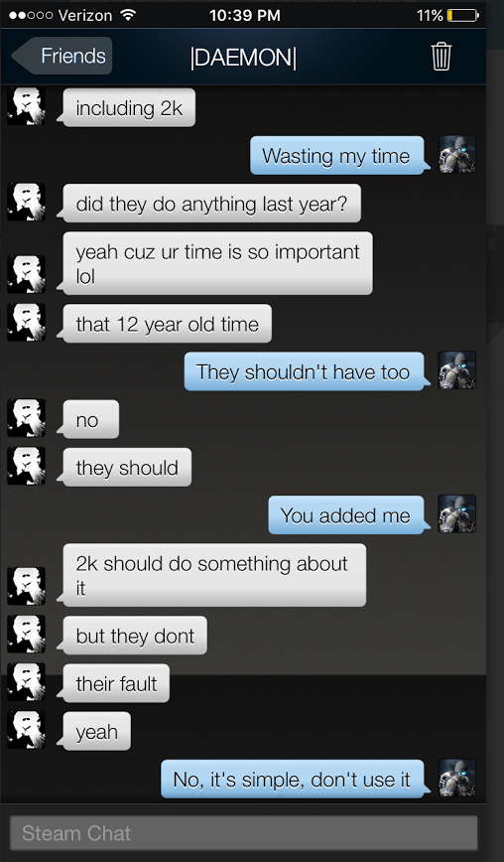Tap robot avatar beside 'You added me'

[x=457, y=513]
